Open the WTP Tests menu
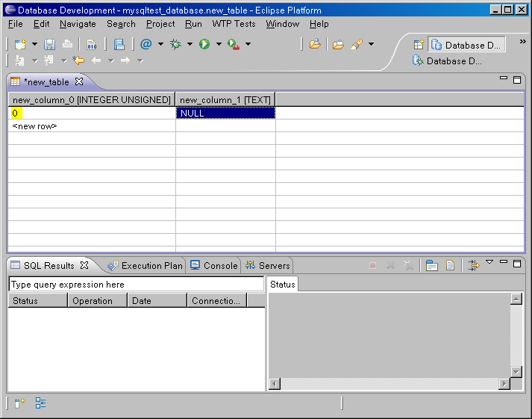 point(234,24)
